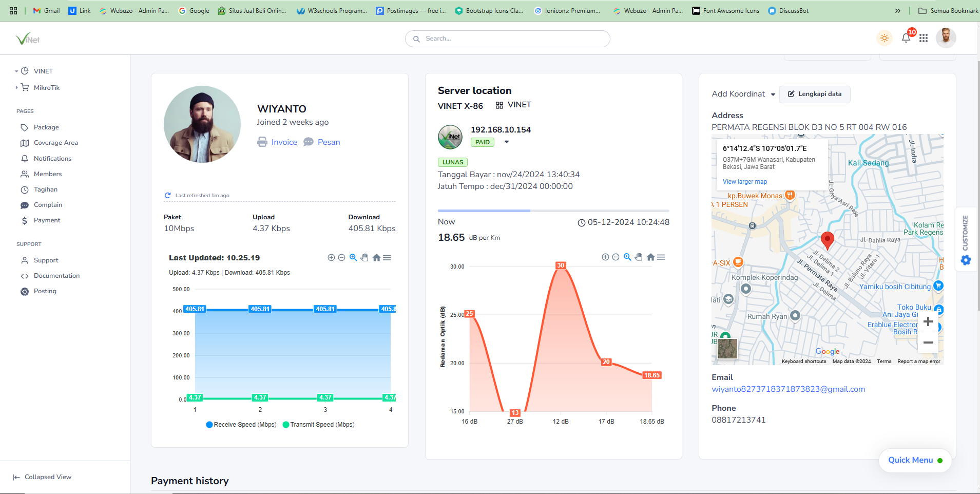Click the optical attenuation progress bar
Screen dimensions: 980x494
click(553, 211)
